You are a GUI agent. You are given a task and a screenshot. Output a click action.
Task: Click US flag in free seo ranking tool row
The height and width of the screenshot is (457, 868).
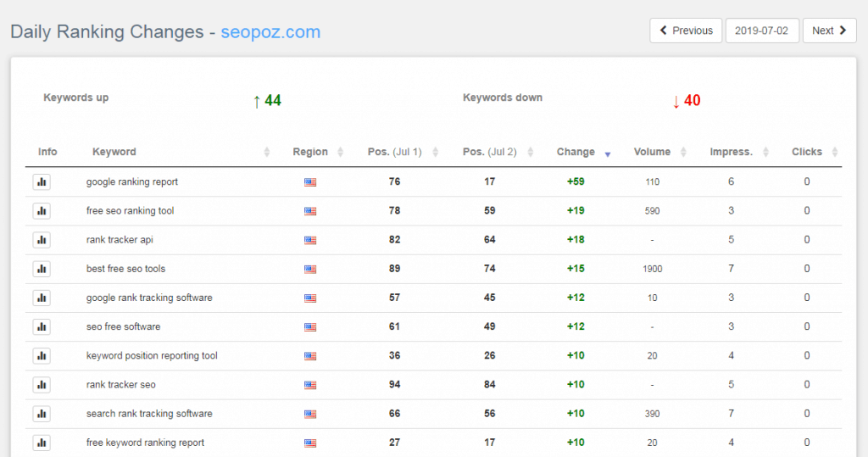click(x=310, y=211)
